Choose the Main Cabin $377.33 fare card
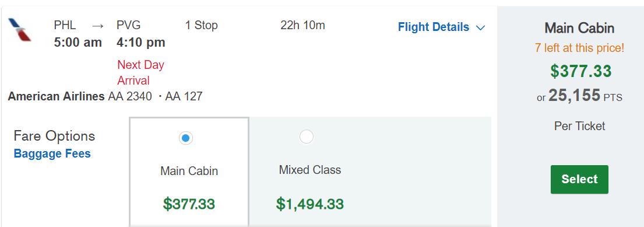The image size is (644, 227). pyautogui.click(x=189, y=172)
